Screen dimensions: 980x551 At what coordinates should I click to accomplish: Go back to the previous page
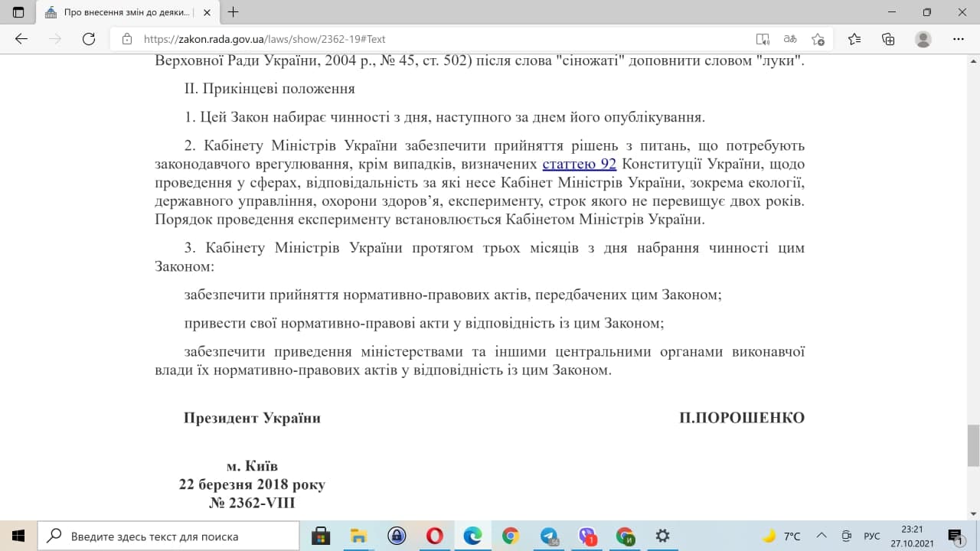tap(21, 39)
